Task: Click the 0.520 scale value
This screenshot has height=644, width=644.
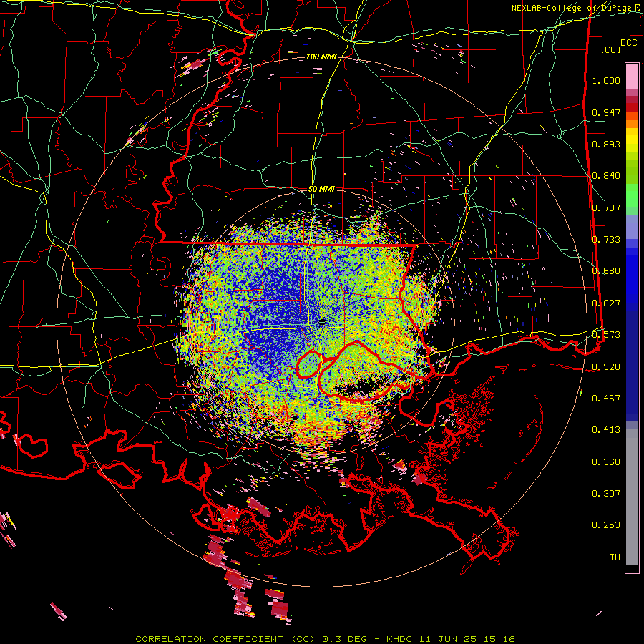Action: coord(606,366)
